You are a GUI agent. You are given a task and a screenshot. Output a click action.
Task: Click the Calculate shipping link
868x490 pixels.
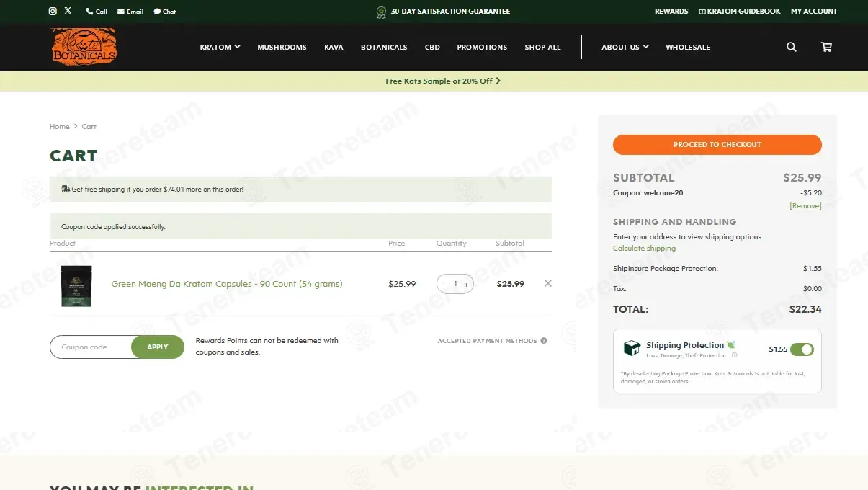click(644, 248)
